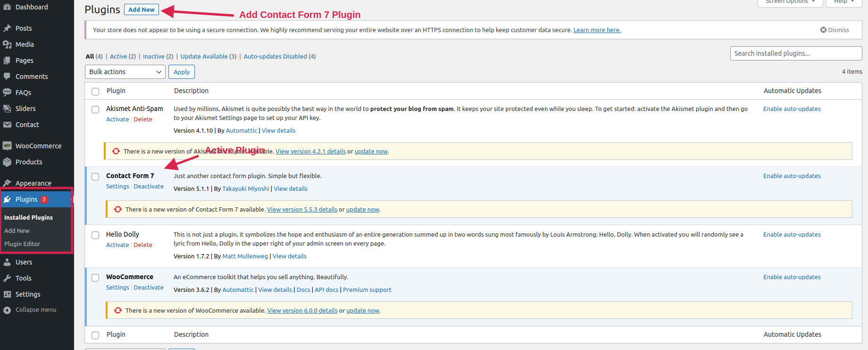Click the Plugins plug icon in the sidebar
This screenshot has width=868, height=350.
pos(7,199)
